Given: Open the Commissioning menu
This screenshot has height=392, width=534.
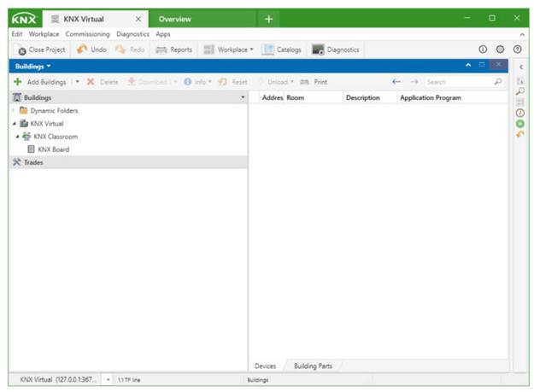Looking at the screenshot, I should pyautogui.click(x=88, y=34).
